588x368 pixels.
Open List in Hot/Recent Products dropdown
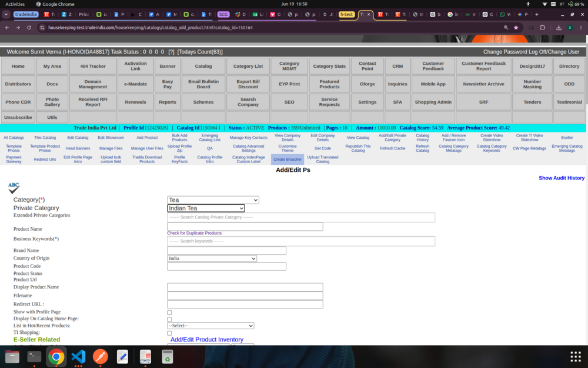(x=211, y=326)
